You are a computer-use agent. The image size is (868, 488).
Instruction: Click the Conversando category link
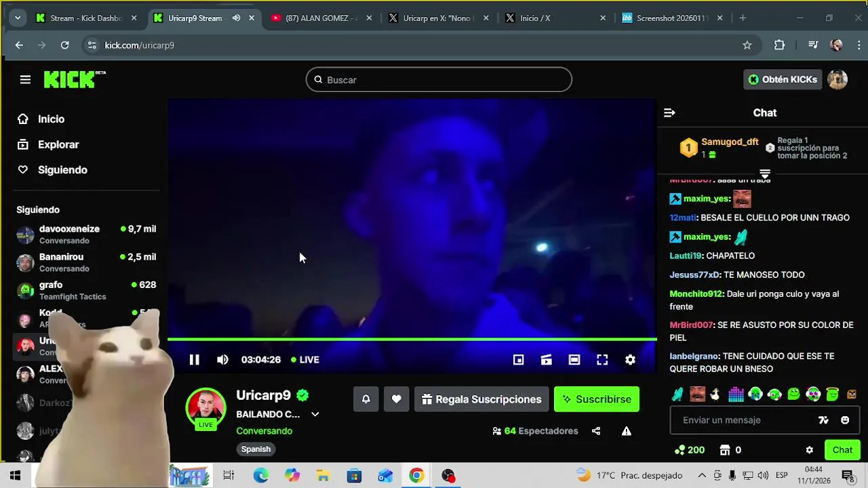pos(264,431)
